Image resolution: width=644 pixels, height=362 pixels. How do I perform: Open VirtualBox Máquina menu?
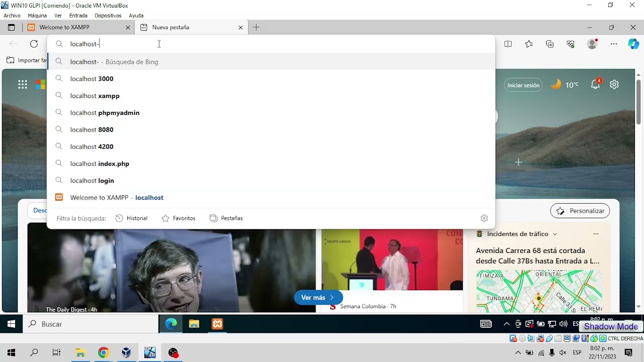(x=37, y=16)
